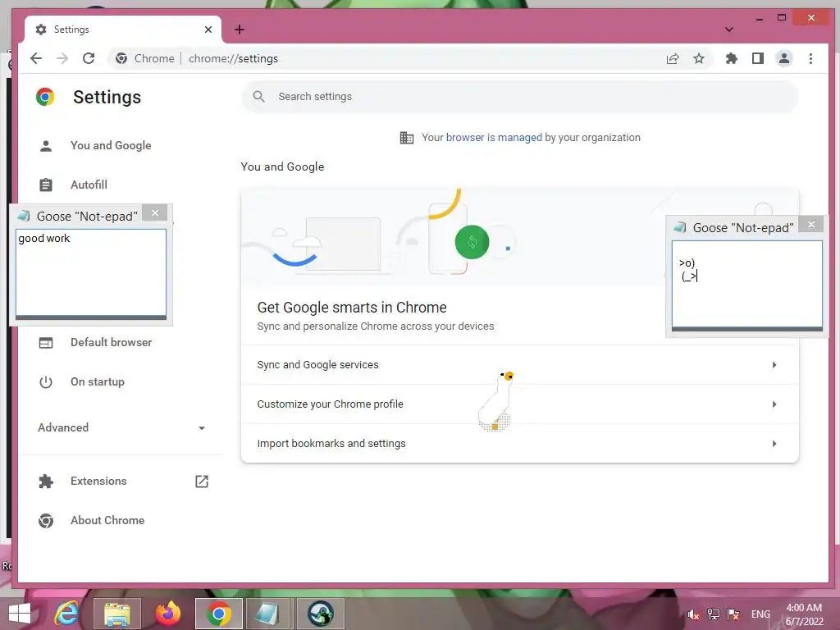Image resolution: width=840 pixels, height=630 pixels.
Task: Click the 'Get Google smarts in Chrome' heading
Action: pyautogui.click(x=352, y=308)
